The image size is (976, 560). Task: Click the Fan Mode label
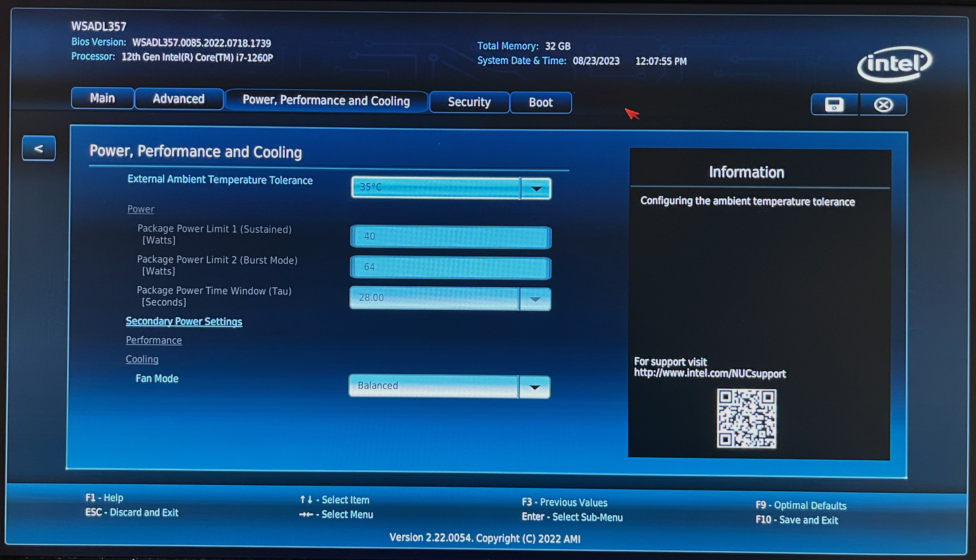(x=157, y=379)
